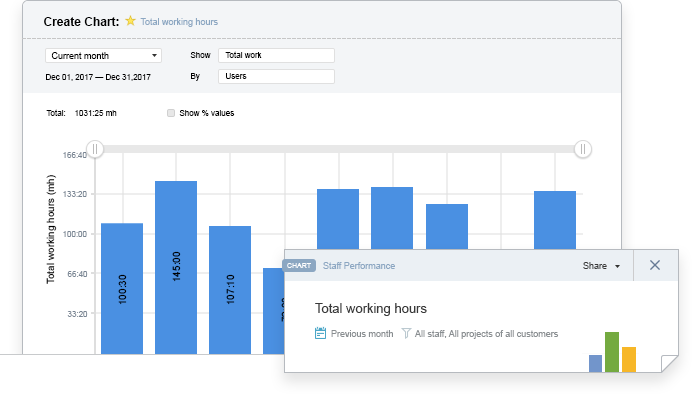Screen dimensions: 694x395
Task: Click the CHART badge in the popup
Action: [x=299, y=266]
